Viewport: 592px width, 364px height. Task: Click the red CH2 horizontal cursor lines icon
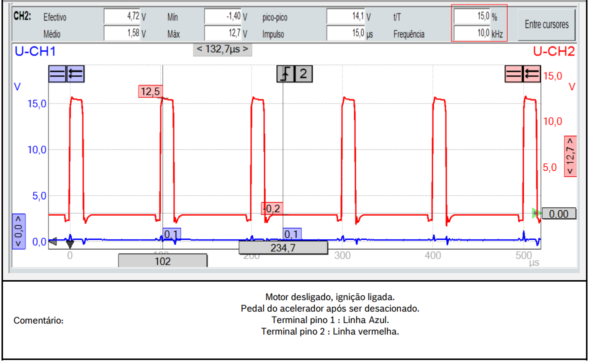[x=513, y=74]
